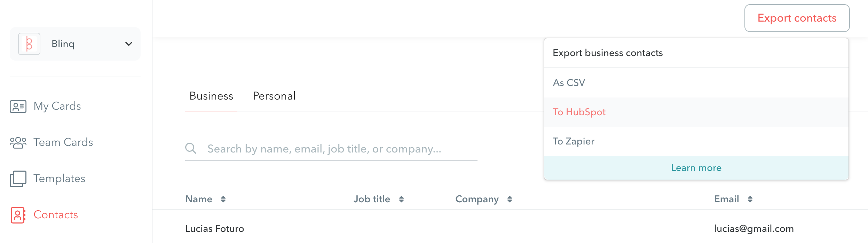Screen dimensions: 868x243
Task: Expand the Blinq workspace dropdown chevron
Action: (x=129, y=44)
